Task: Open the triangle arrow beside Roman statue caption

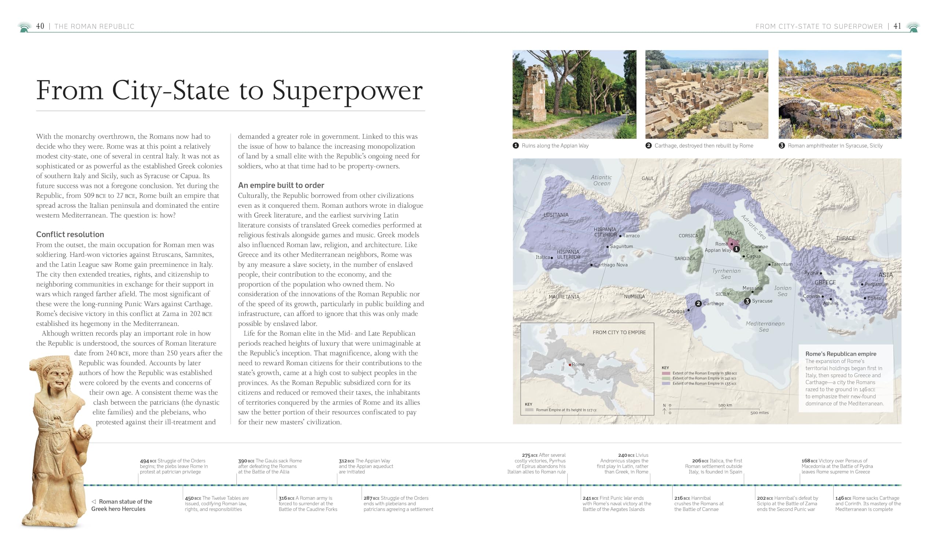Action: (94, 502)
